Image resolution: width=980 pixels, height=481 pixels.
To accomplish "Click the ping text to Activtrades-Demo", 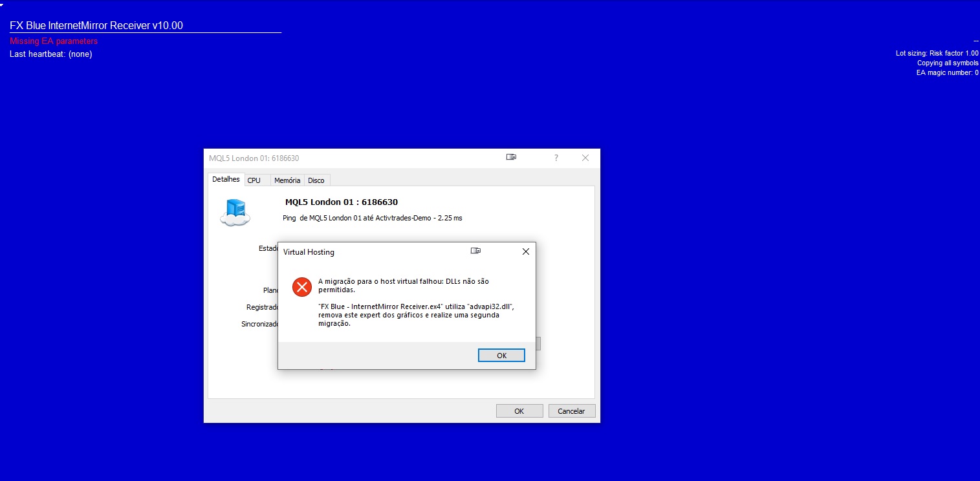I will [x=373, y=218].
